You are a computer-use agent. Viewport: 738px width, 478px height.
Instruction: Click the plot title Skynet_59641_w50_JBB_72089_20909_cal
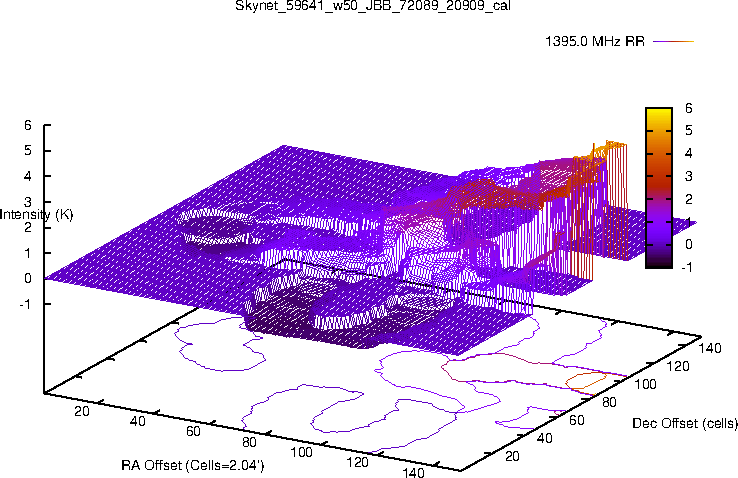(x=373, y=6)
